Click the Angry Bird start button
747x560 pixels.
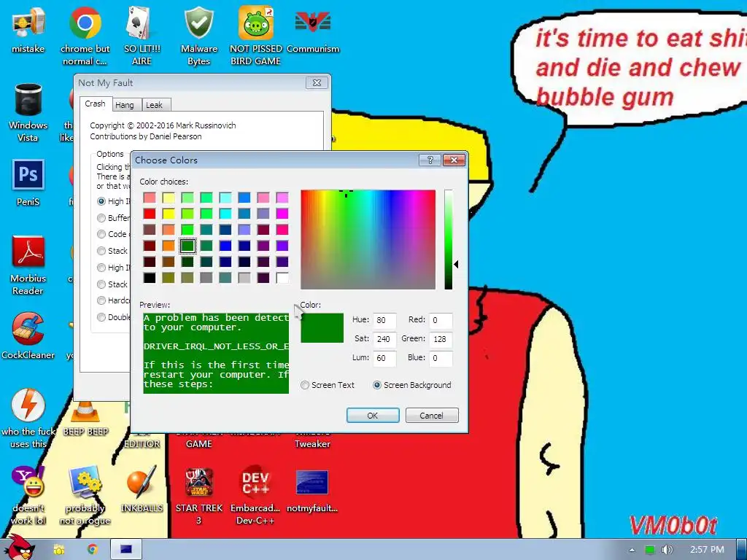coord(20,548)
